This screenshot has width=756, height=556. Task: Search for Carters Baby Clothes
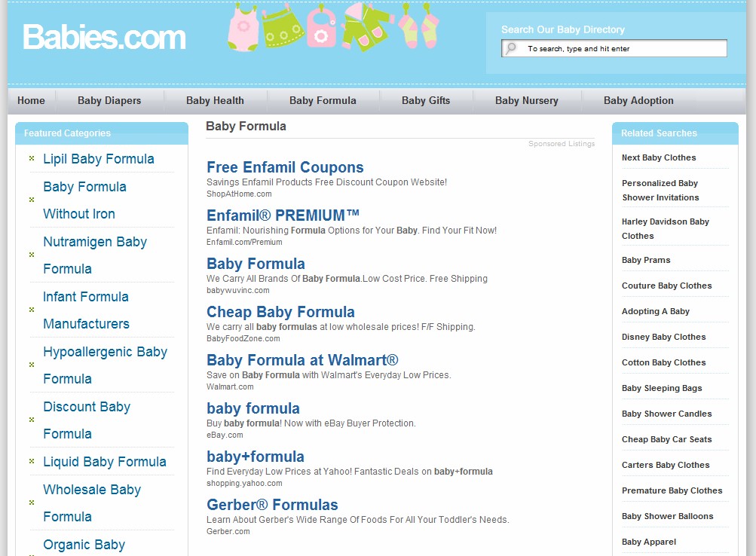point(666,464)
